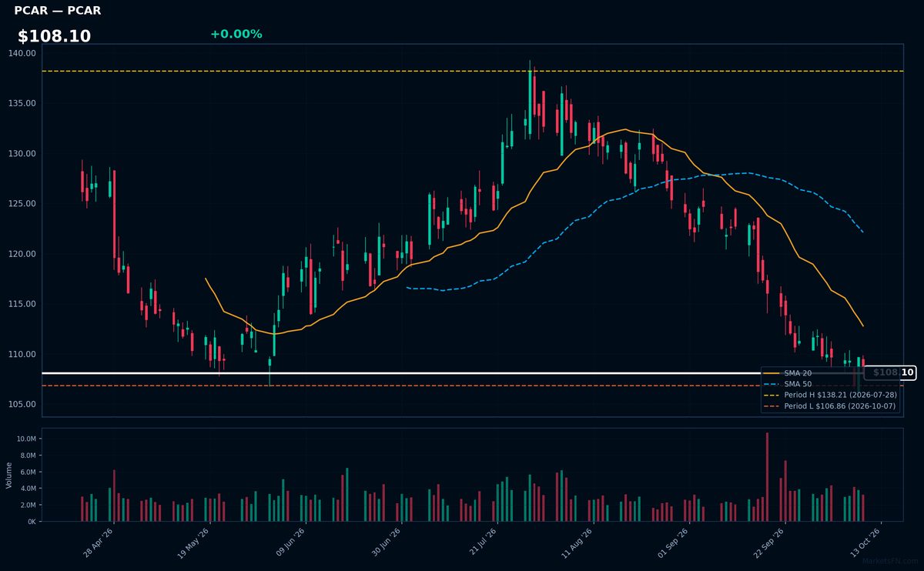Click the $108.10 tag on the price line
Viewport: 924px width, 571px height.
click(890, 372)
